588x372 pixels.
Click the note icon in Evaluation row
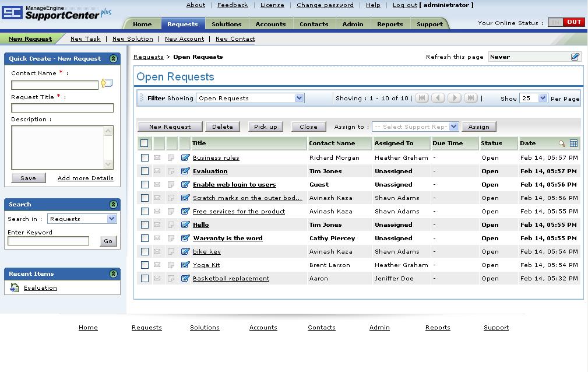[171, 171]
